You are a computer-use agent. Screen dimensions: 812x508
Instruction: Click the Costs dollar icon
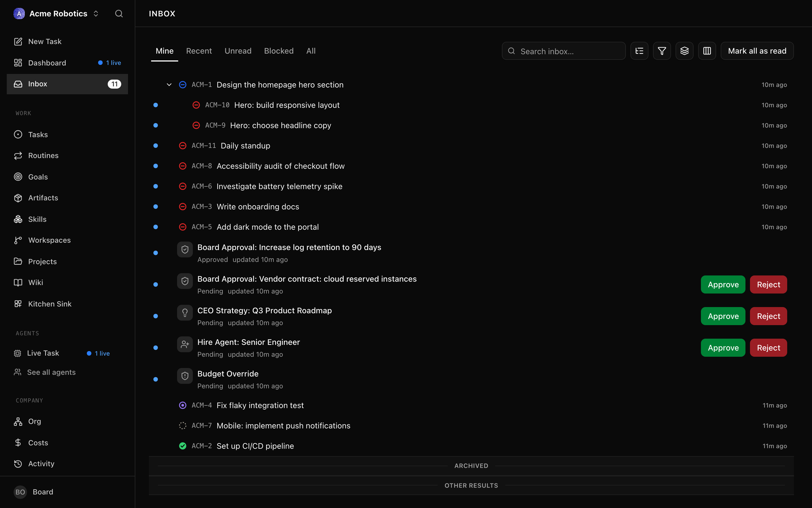point(18,443)
